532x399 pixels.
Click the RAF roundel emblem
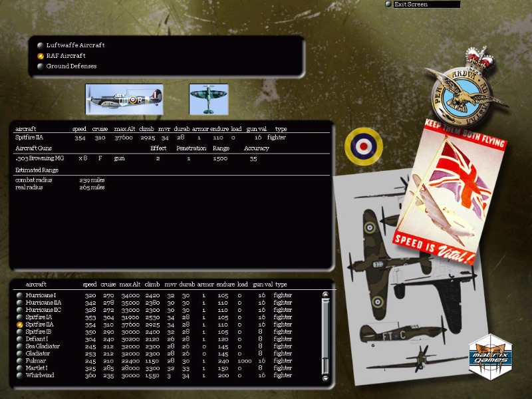click(x=363, y=146)
